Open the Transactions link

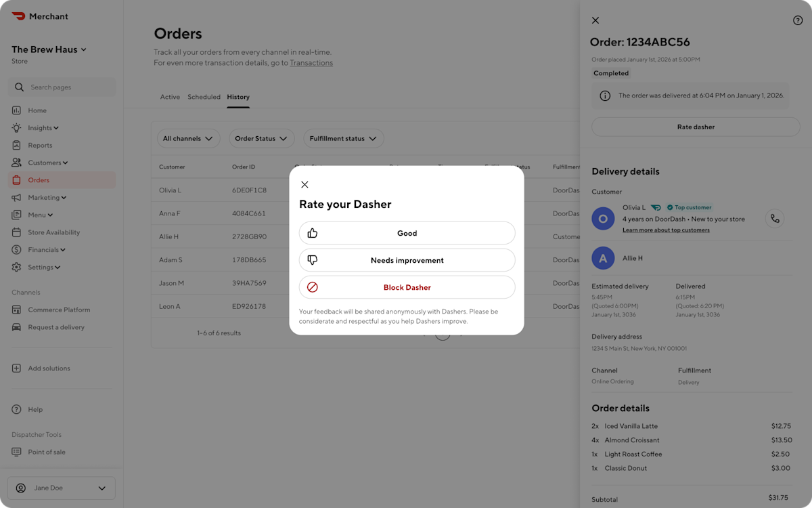[311, 62]
